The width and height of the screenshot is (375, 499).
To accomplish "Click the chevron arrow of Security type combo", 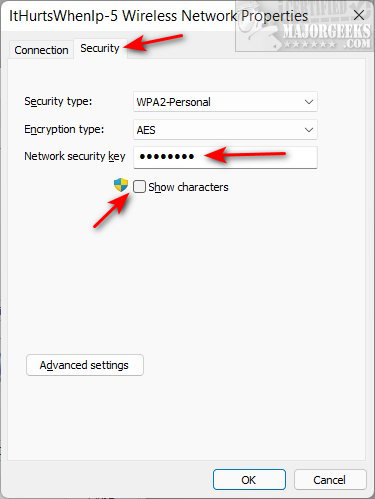I will (309, 102).
